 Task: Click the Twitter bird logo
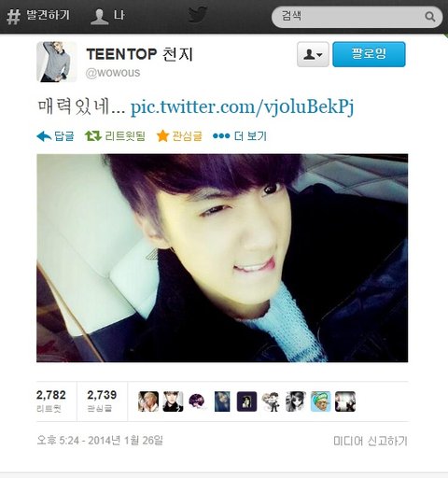pos(198,15)
